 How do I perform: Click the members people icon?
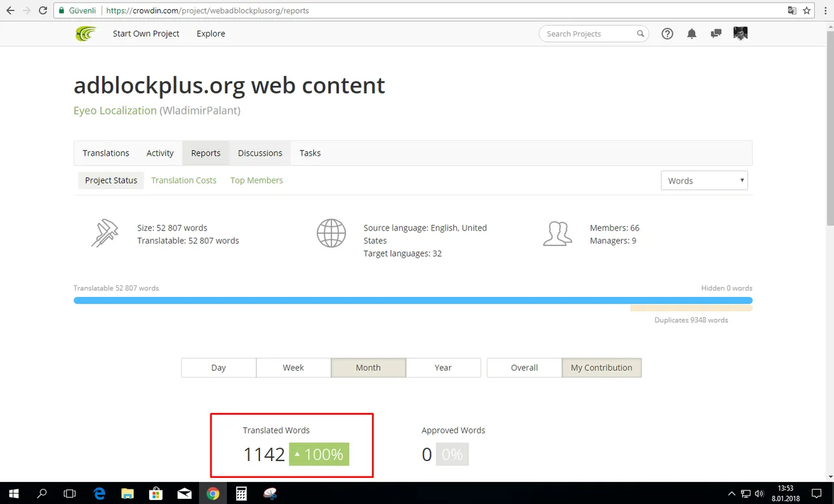pos(558,233)
